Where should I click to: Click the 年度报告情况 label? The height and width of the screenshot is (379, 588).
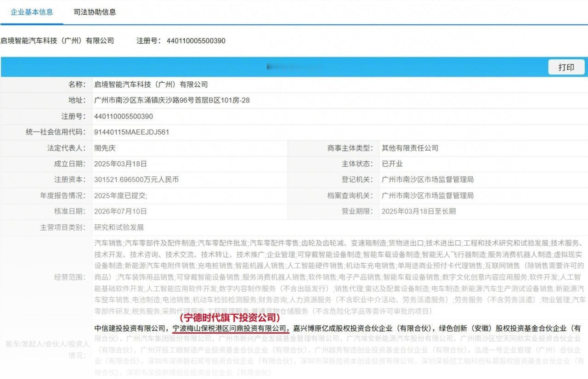(63, 196)
